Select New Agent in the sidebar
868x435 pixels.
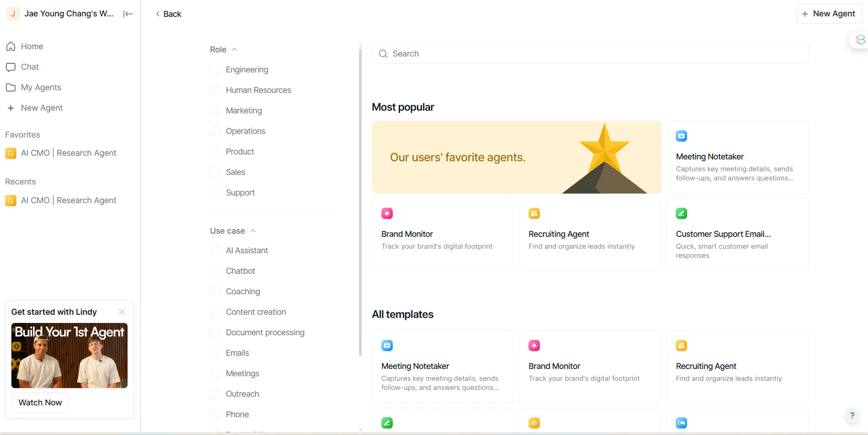42,108
